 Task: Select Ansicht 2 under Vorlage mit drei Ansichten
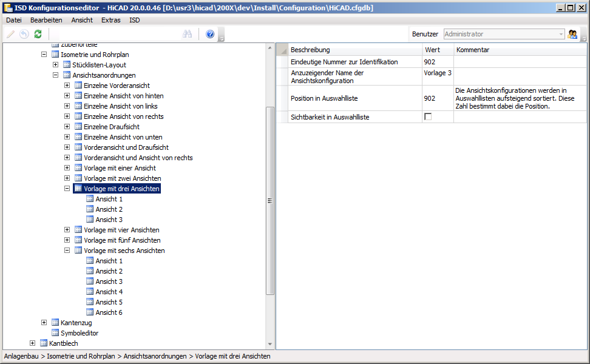click(x=109, y=209)
